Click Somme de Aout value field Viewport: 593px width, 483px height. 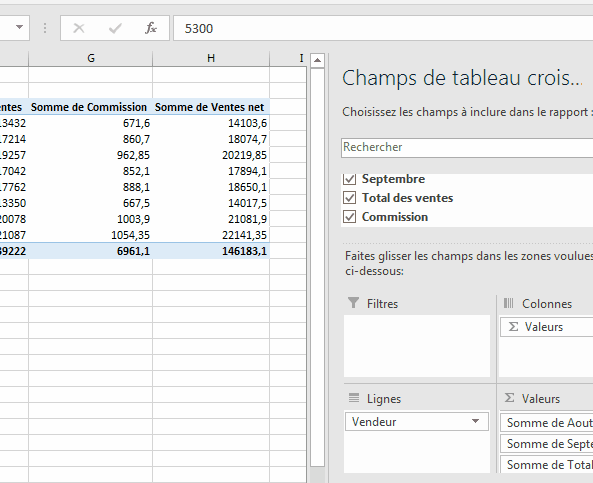click(547, 422)
